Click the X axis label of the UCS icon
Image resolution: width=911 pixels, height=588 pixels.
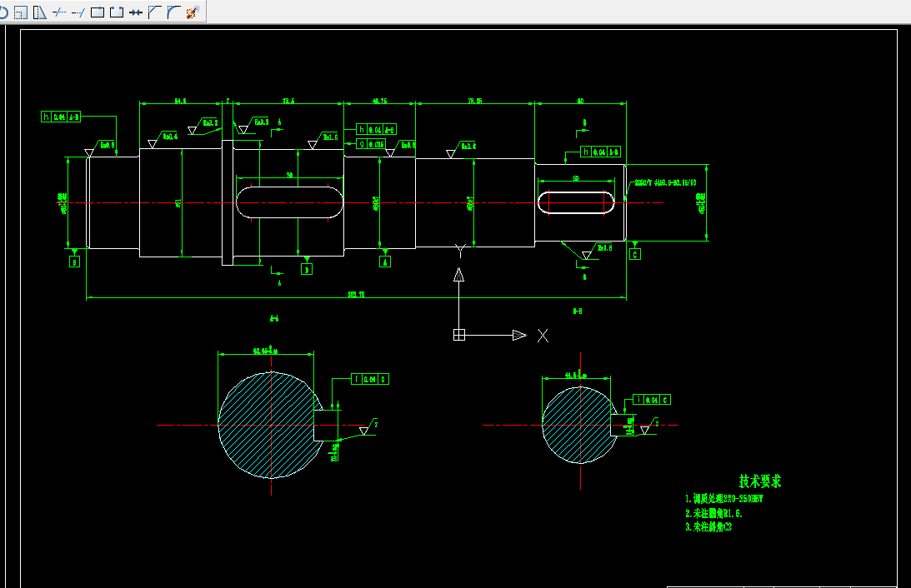click(x=543, y=336)
